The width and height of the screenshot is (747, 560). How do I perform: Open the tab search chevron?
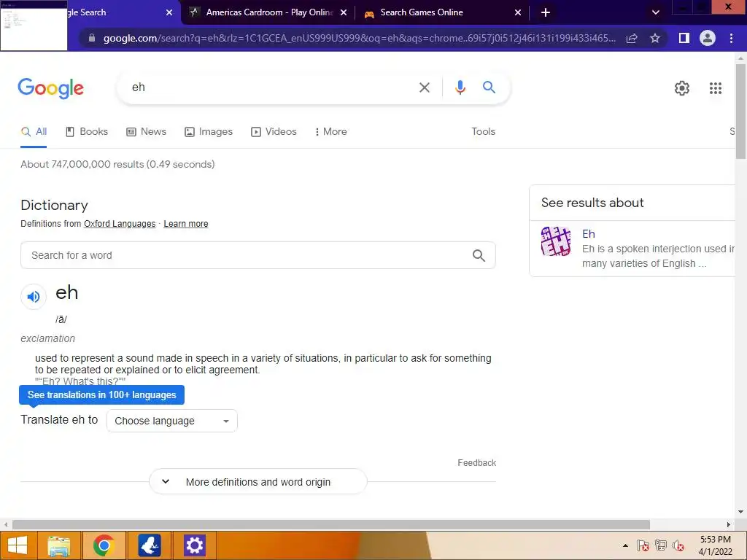point(656,12)
